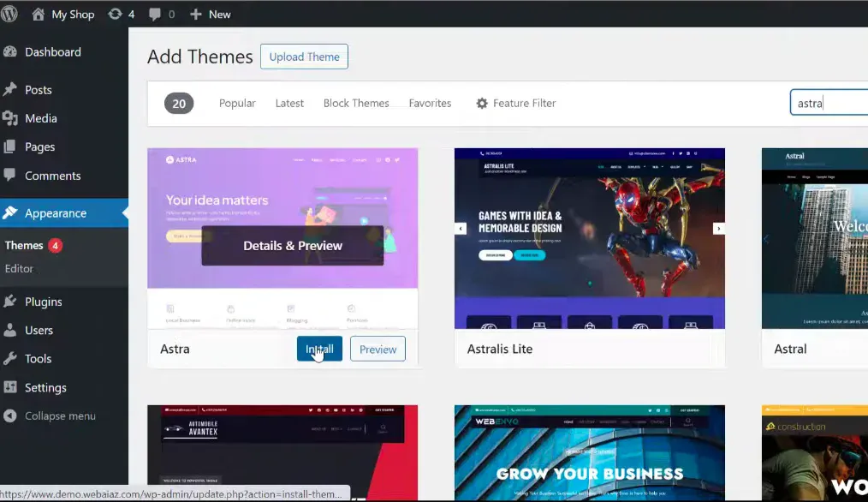Open the comments bubble icon in admin bar

click(154, 14)
